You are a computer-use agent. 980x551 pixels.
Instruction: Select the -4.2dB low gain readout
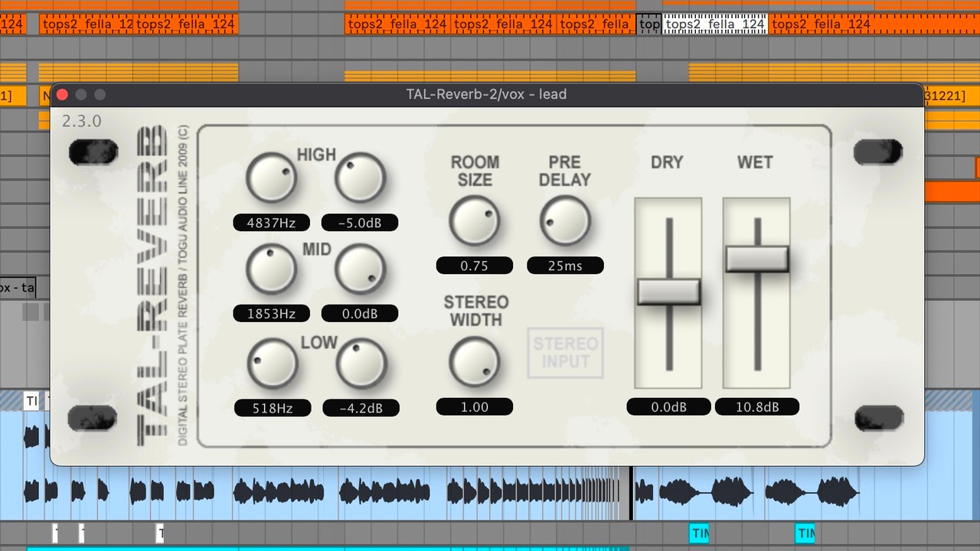point(361,407)
